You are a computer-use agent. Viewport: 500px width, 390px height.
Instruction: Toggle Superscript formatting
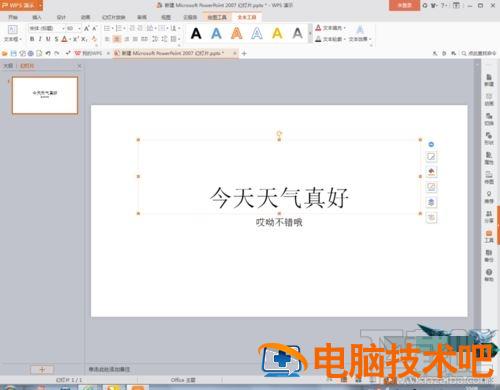pyautogui.click(x=75, y=39)
